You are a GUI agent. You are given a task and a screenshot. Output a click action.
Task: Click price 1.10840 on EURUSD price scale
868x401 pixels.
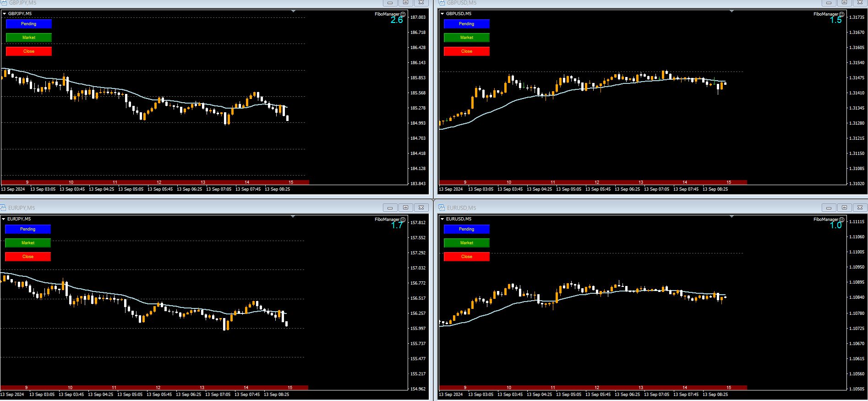[857, 297]
